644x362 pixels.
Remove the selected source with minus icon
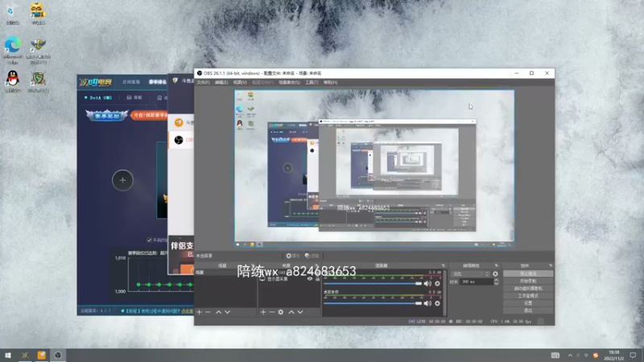pyautogui.click(x=271, y=312)
